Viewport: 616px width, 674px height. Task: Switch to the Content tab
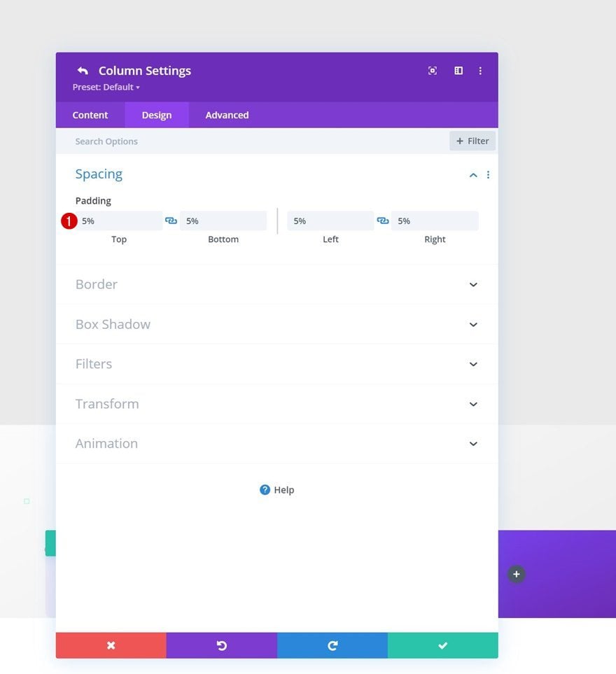click(x=90, y=115)
